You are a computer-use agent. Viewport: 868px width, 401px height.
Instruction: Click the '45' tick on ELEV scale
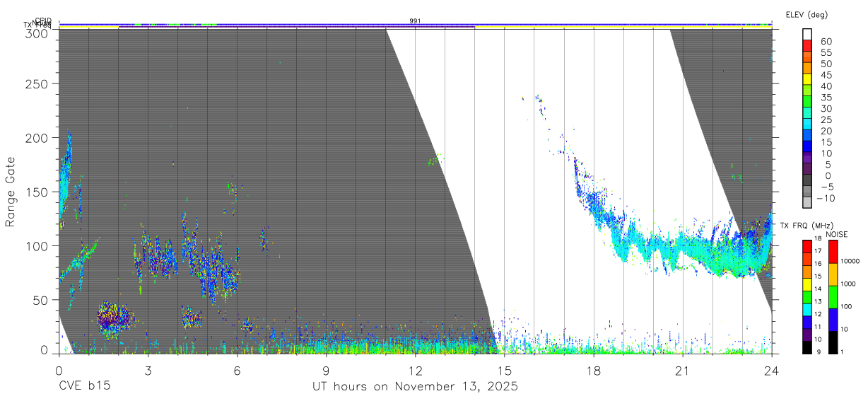[x=826, y=75]
